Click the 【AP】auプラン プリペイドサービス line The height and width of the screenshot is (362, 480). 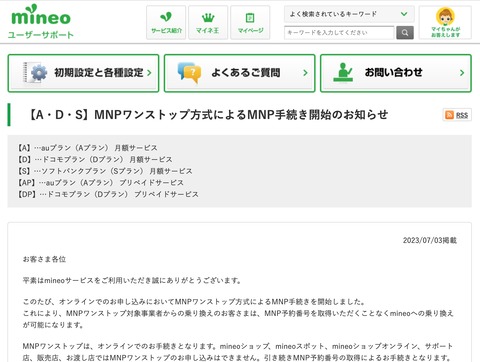100,183
